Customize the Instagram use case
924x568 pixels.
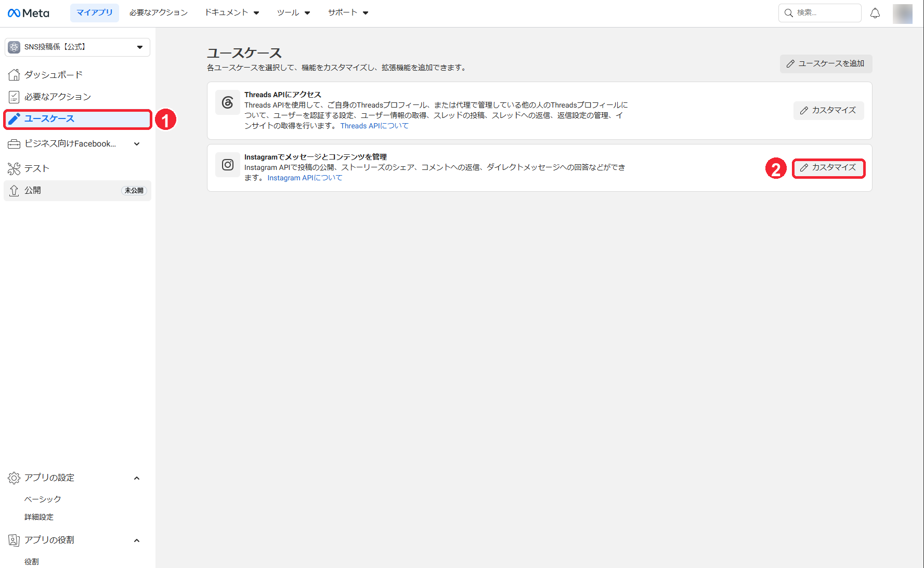point(828,168)
